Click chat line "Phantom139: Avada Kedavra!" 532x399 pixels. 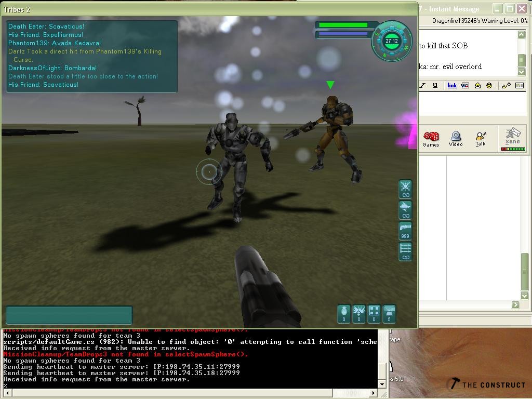click(x=54, y=43)
